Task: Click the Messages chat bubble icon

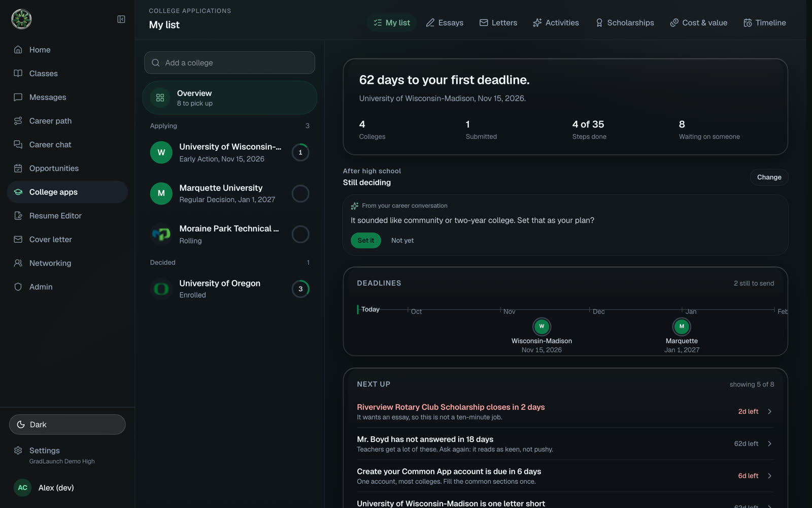Action: tap(18, 97)
